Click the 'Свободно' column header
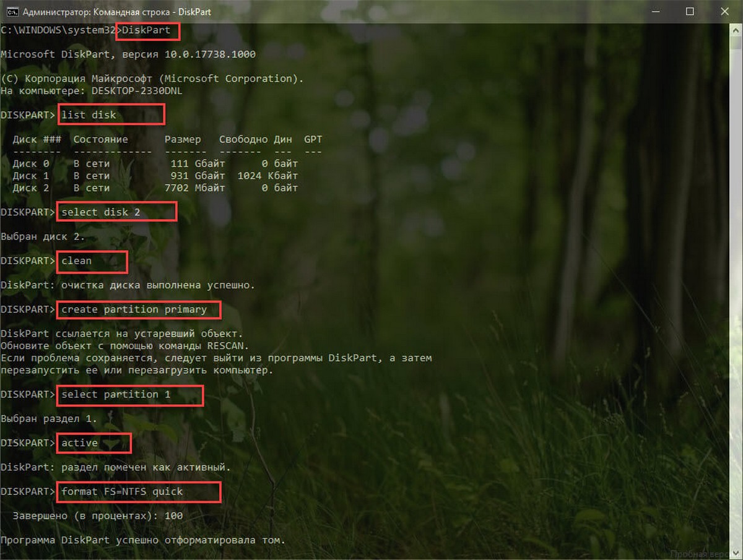 [x=243, y=139]
